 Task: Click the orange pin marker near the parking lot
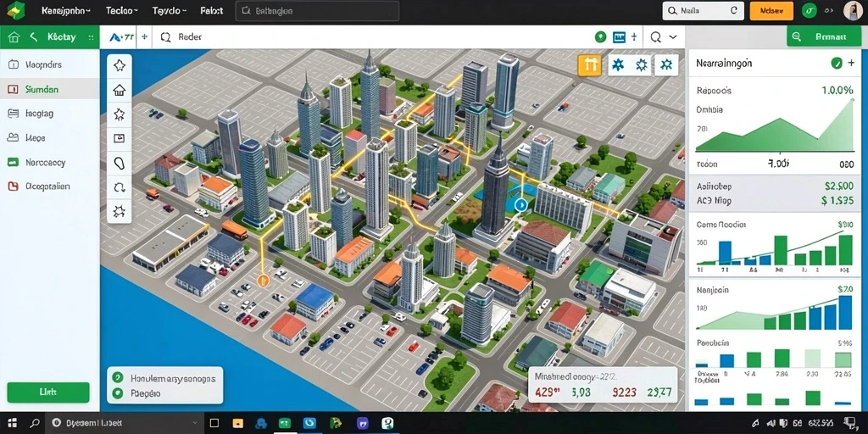click(263, 280)
